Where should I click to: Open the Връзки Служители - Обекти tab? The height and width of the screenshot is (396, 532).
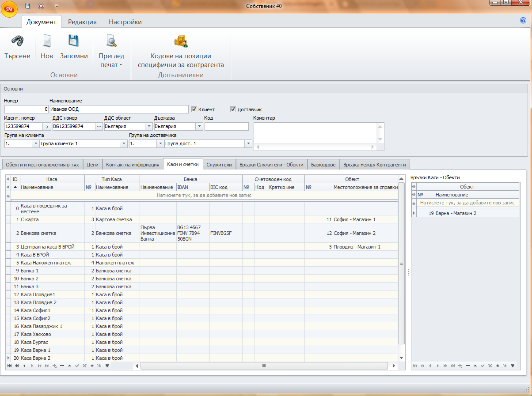[x=271, y=165]
